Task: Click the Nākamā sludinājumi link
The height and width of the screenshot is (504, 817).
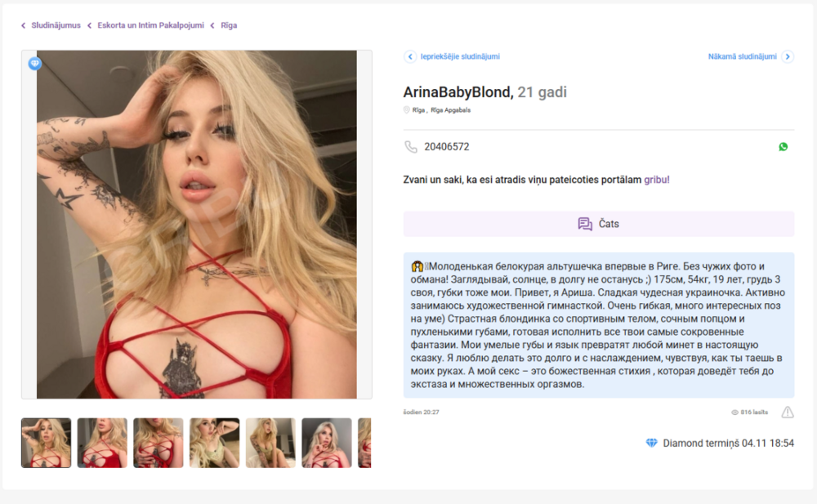Action: click(742, 56)
